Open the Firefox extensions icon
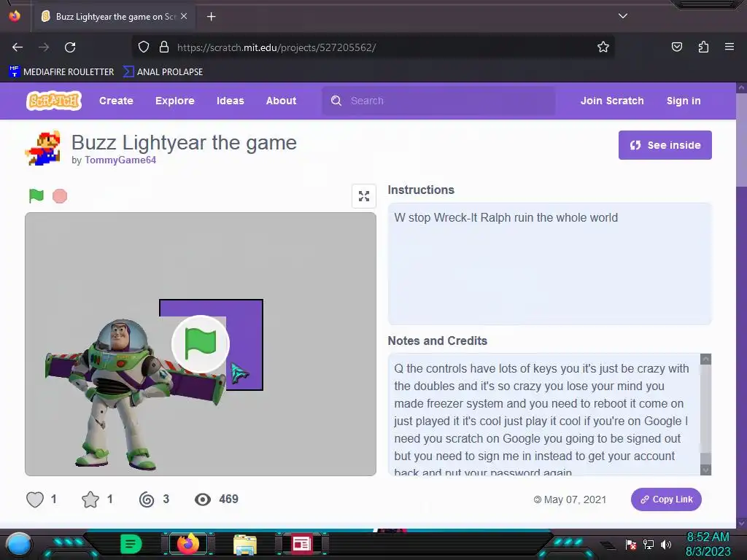Image resolution: width=747 pixels, height=560 pixels. click(x=703, y=47)
